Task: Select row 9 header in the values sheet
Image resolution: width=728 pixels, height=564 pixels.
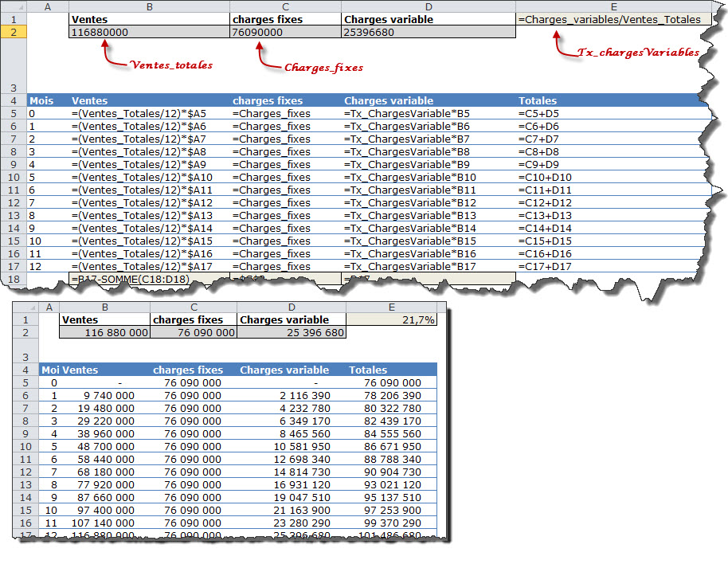Action: click(25, 433)
